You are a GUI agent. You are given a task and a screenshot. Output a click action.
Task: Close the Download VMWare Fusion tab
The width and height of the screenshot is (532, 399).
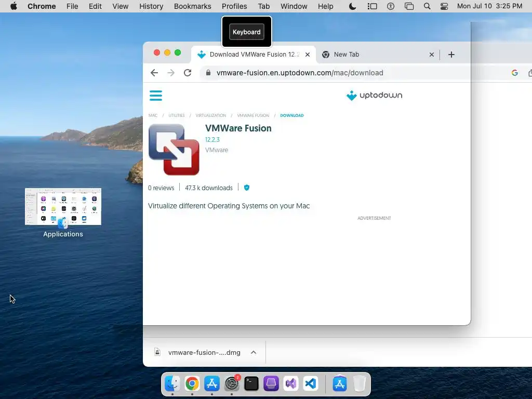308,55
